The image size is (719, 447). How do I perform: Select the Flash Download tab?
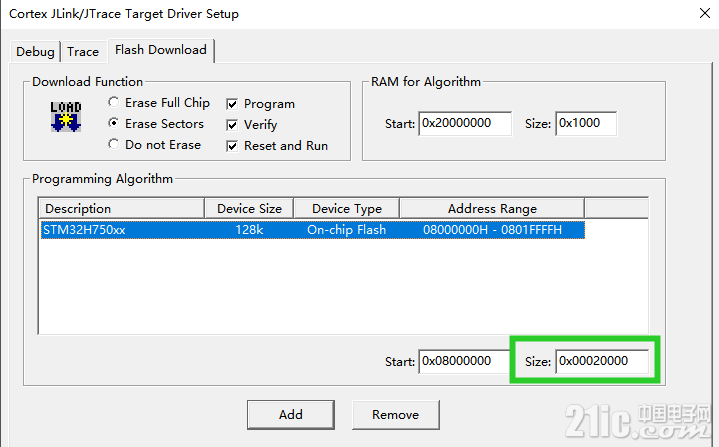[x=161, y=50]
